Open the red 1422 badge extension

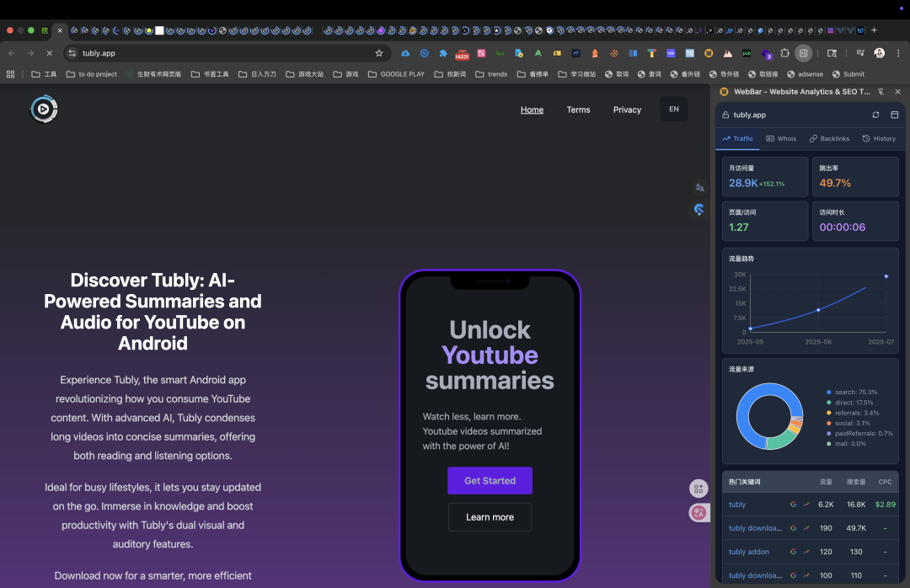[x=462, y=54]
